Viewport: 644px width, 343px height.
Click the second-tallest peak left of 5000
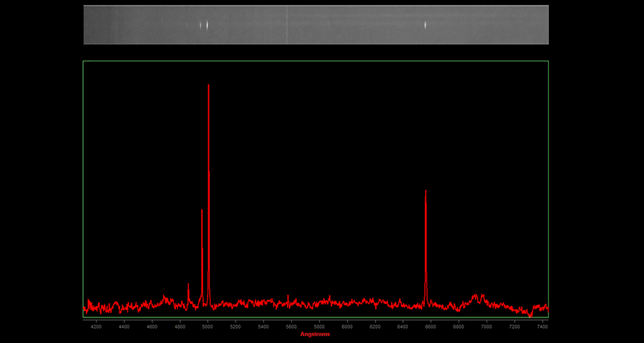(202, 212)
